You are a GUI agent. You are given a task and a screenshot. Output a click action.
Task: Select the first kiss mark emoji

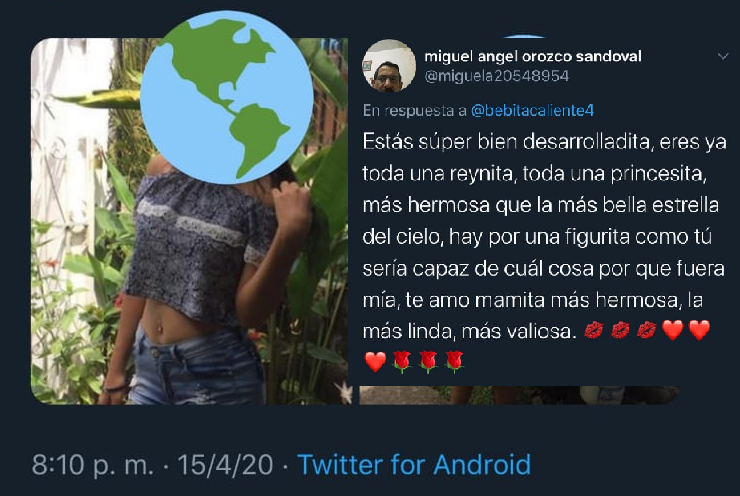(594, 330)
